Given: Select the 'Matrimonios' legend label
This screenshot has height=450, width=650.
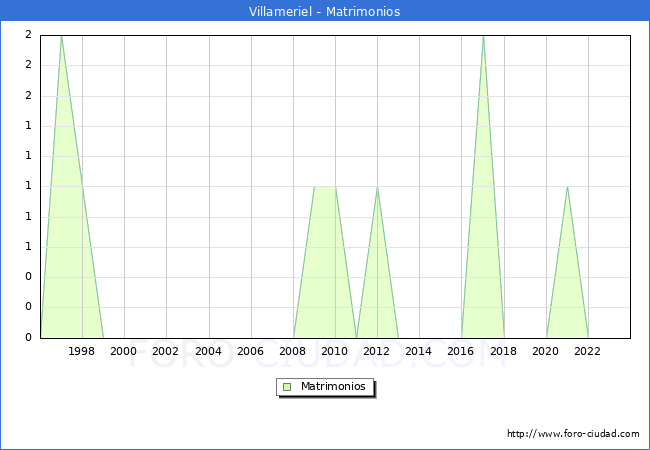Looking at the screenshot, I should [x=333, y=386].
